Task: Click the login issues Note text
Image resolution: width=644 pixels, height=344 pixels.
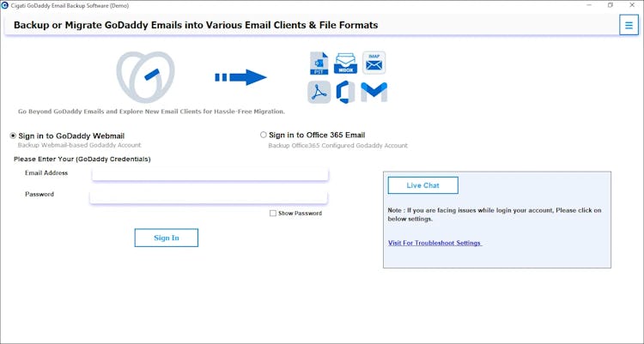Action: click(x=495, y=214)
